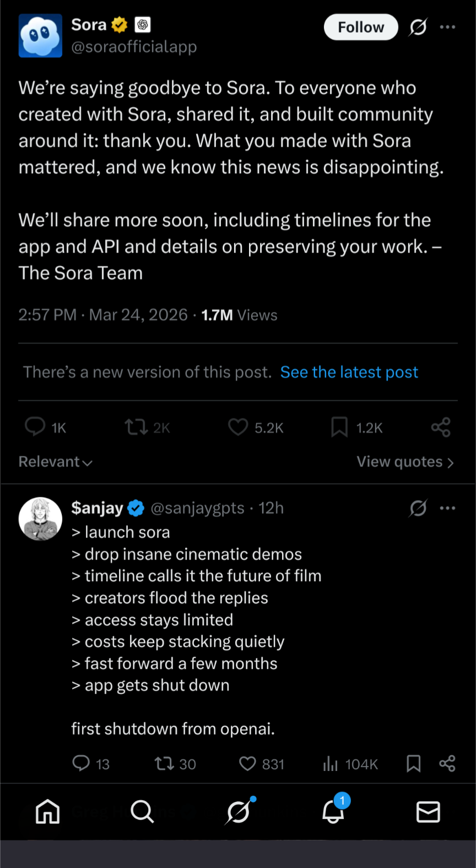
Task: Open the Relevant sort dropdown
Action: [x=56, y=462]
